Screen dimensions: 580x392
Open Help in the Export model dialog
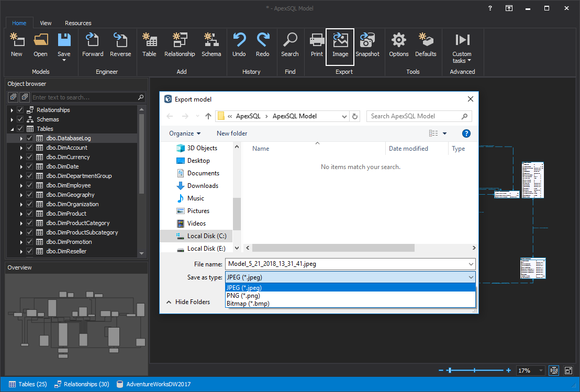466,133
